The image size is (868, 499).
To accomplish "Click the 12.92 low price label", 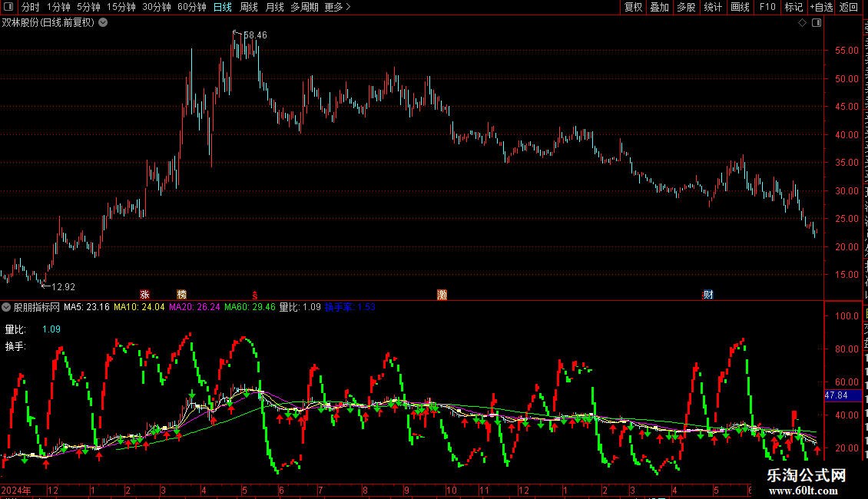I will point(63,286).
